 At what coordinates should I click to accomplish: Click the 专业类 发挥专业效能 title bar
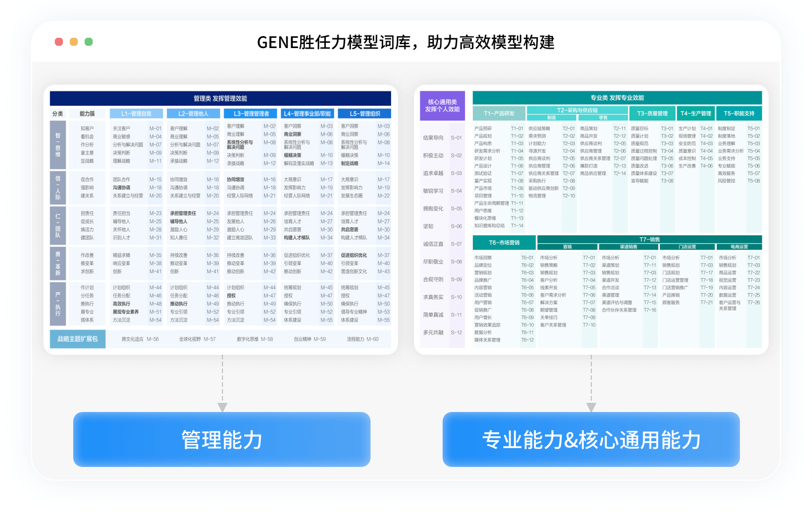tap(617, 98)
